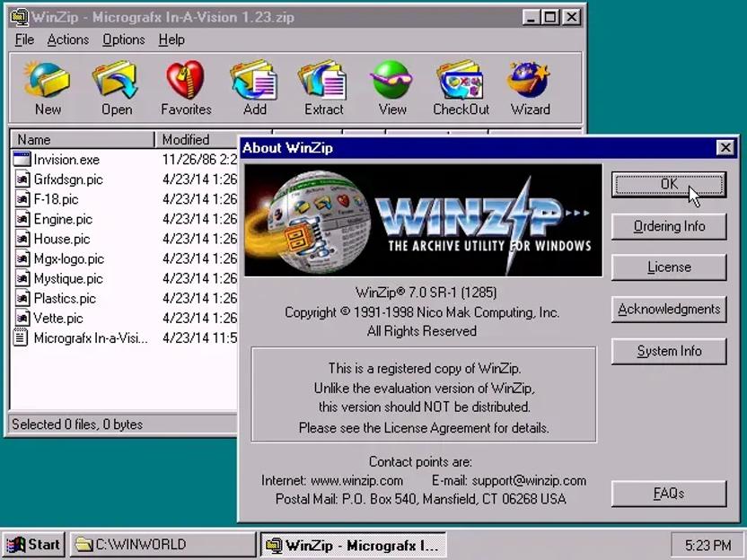This screenshot has width=747, height=560.
Task: Open the Favorites heart icon
Action: pyautogui.click(x=185, y=80)
